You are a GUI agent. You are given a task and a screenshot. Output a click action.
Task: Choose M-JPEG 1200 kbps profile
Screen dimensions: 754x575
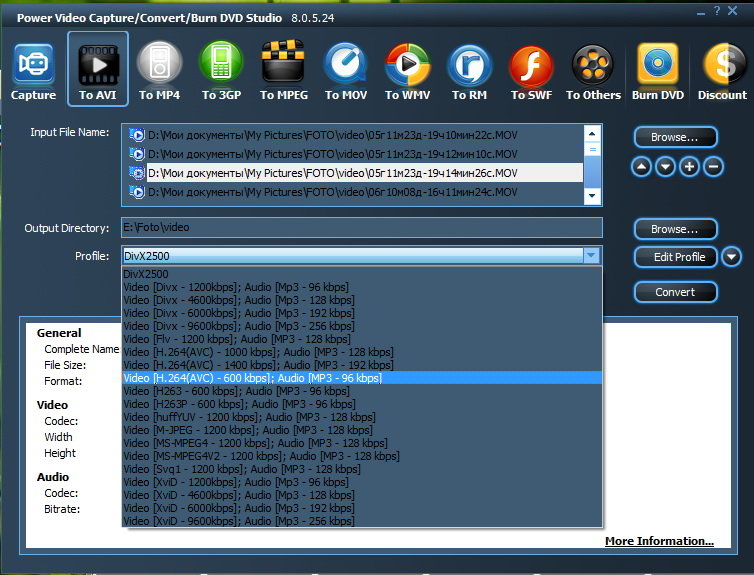coord(362,430)
